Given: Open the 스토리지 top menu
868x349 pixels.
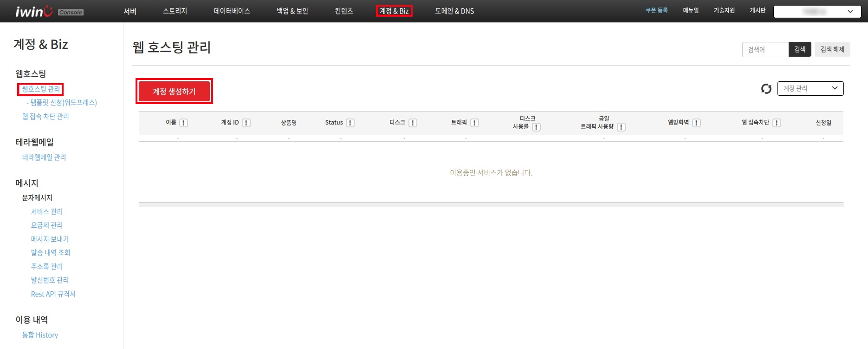Looking at the screenshot, I should (175, 11).
